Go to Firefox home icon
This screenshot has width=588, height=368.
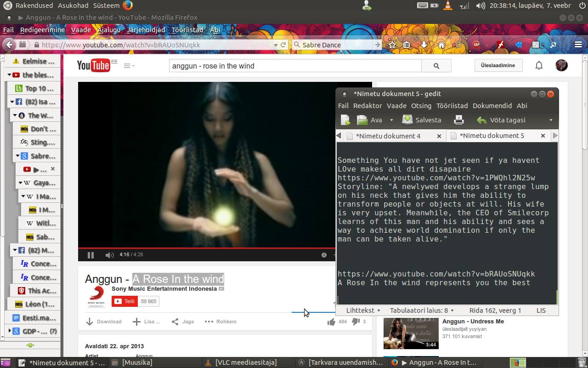441,45
